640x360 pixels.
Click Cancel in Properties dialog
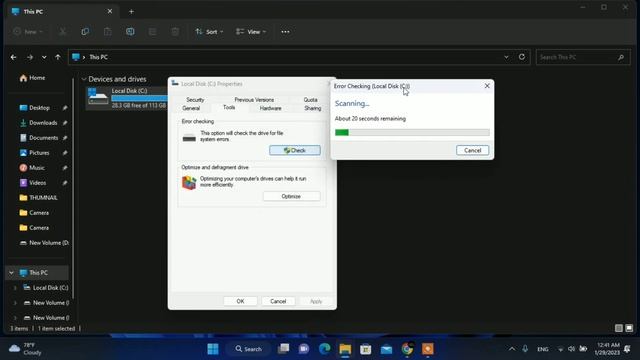coord(278,301)
